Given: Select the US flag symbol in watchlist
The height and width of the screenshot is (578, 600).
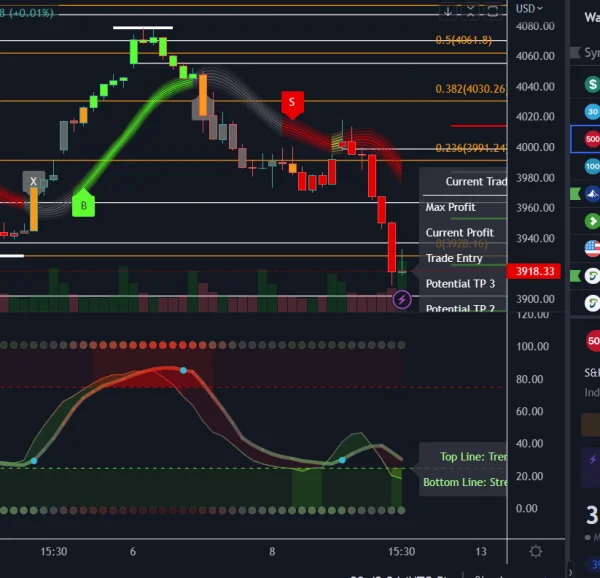Looking at the screenshot, I should 592,248.
